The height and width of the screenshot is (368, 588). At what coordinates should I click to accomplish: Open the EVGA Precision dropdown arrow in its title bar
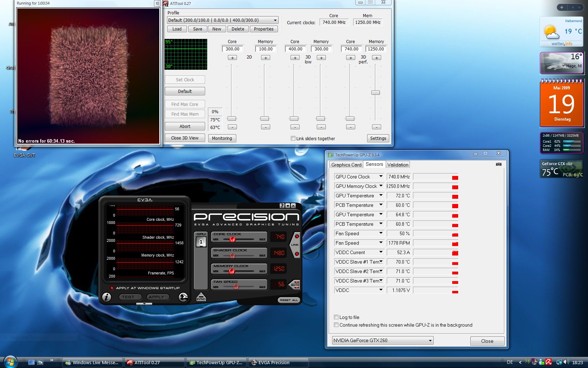tap(288, 206)
